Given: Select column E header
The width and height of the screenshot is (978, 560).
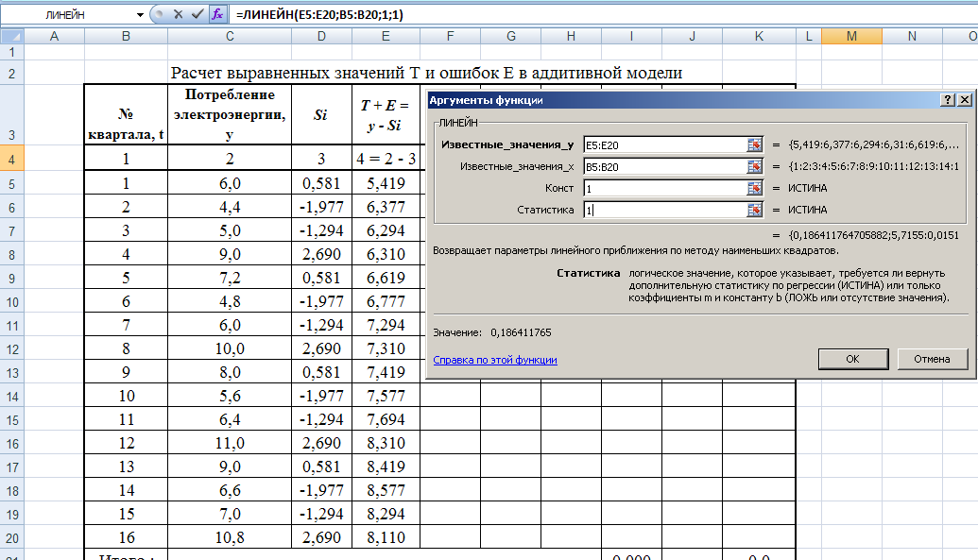Looking at the screenshot, I should (x=386, y=36).
